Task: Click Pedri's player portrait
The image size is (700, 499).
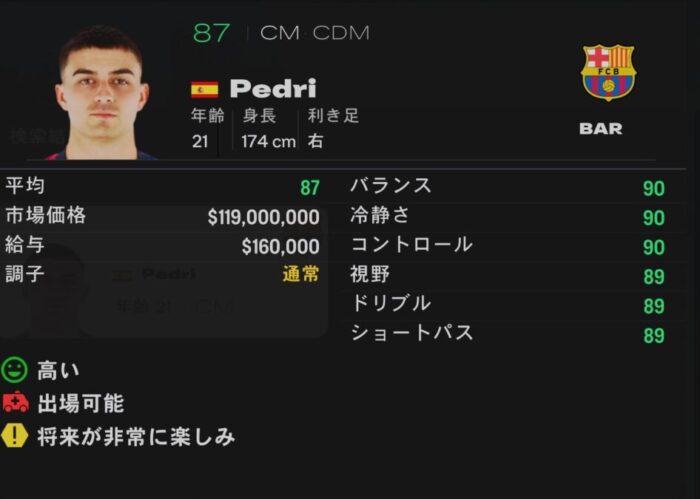Action: [102, 92]
